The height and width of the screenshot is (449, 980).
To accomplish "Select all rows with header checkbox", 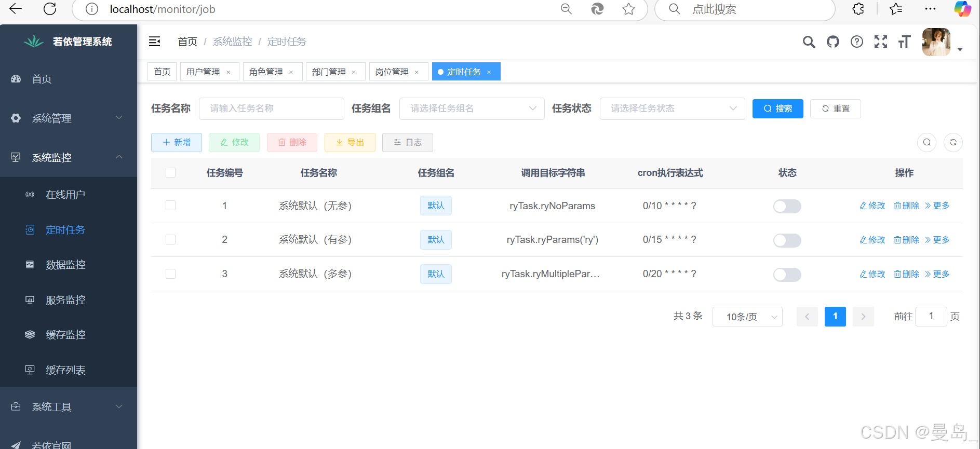I will [x=170, y=173].
